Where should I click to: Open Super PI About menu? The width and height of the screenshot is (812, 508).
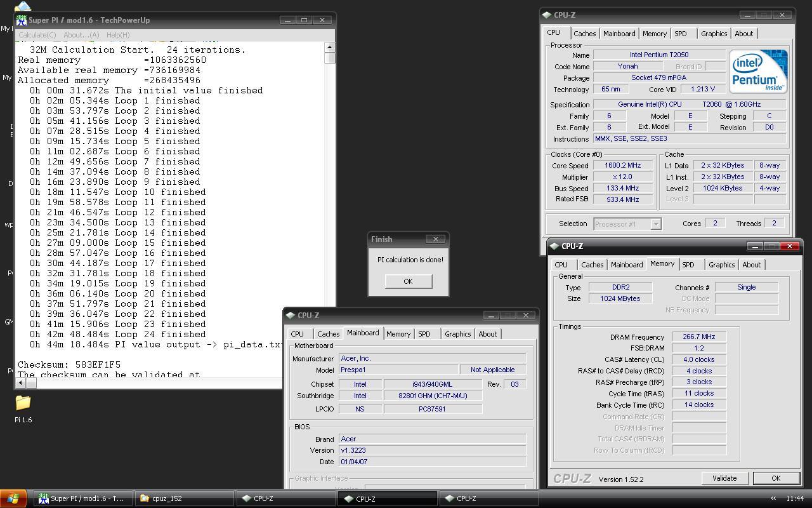click(x=81, y=35)
